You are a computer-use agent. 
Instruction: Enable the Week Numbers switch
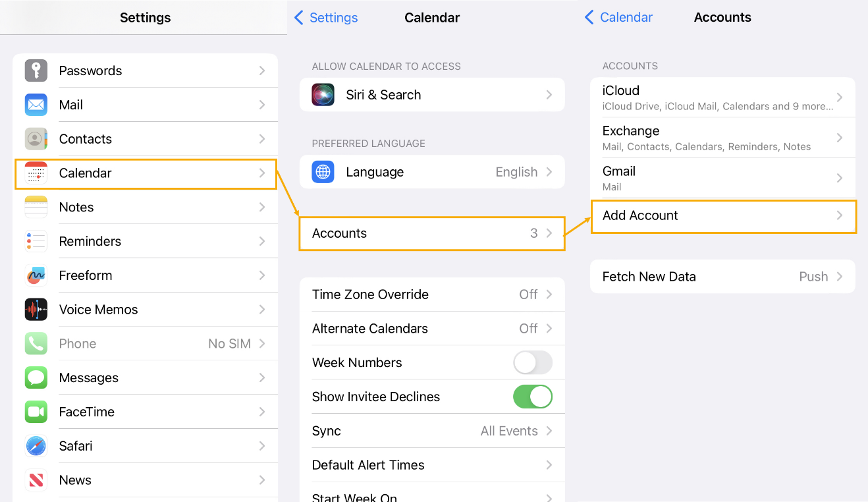coord(533,362)
